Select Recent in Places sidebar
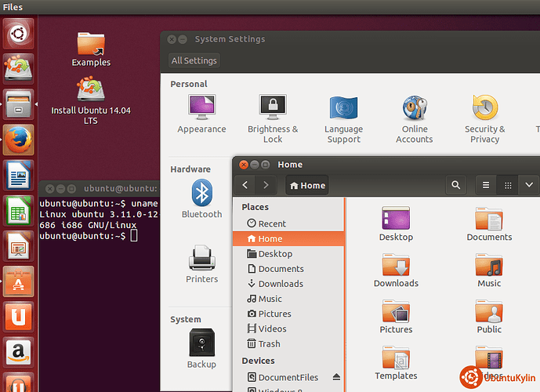Image resolution: width=540 pixels, height=392 pixels. click(x=288, y=223)
